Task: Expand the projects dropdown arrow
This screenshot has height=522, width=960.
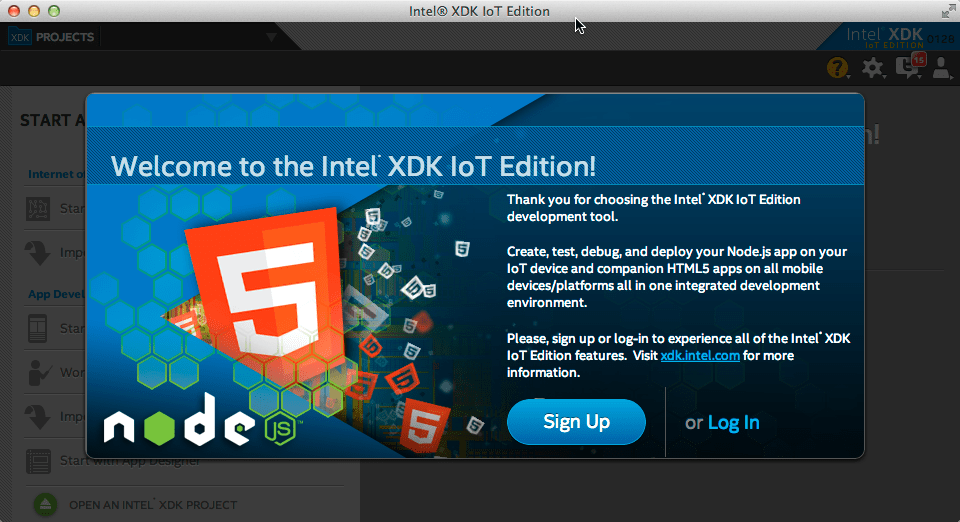Action: point(271,37)
